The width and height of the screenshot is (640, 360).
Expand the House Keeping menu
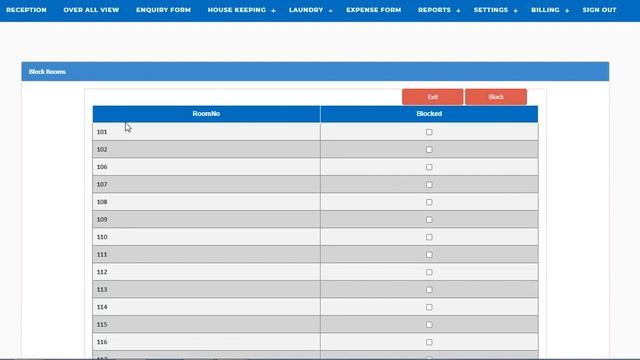(241, 10)
